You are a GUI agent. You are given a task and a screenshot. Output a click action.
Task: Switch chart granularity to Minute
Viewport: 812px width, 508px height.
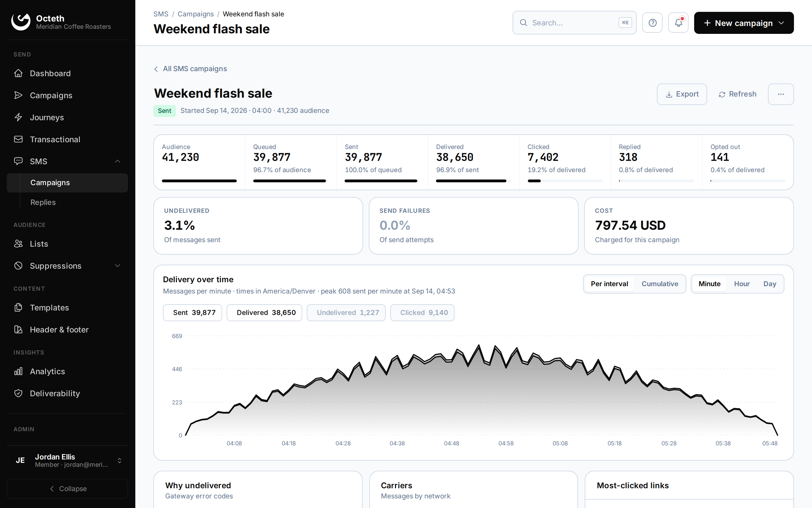[x=709, y=284]
